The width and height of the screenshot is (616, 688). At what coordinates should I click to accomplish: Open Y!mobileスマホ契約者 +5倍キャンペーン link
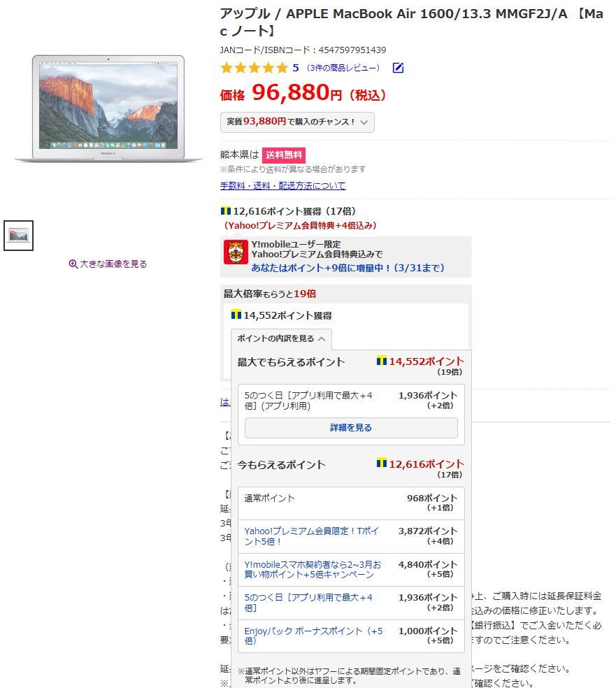313,570
